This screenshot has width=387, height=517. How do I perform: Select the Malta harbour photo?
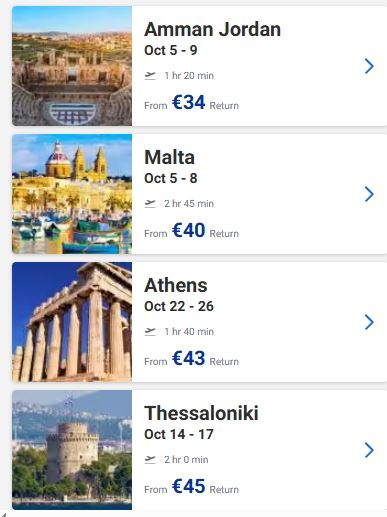(x=72, y=194)
